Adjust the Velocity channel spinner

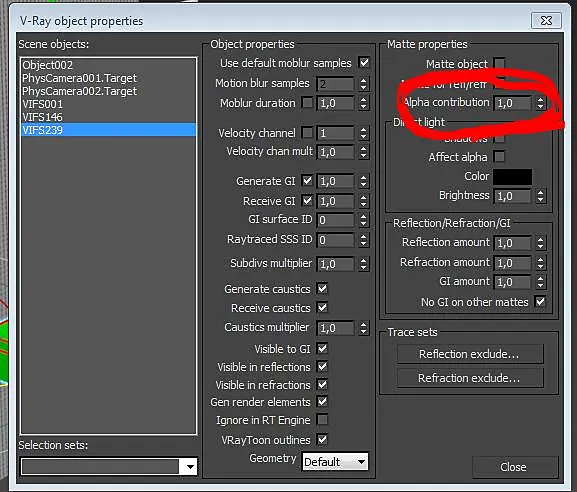(364, 133)
